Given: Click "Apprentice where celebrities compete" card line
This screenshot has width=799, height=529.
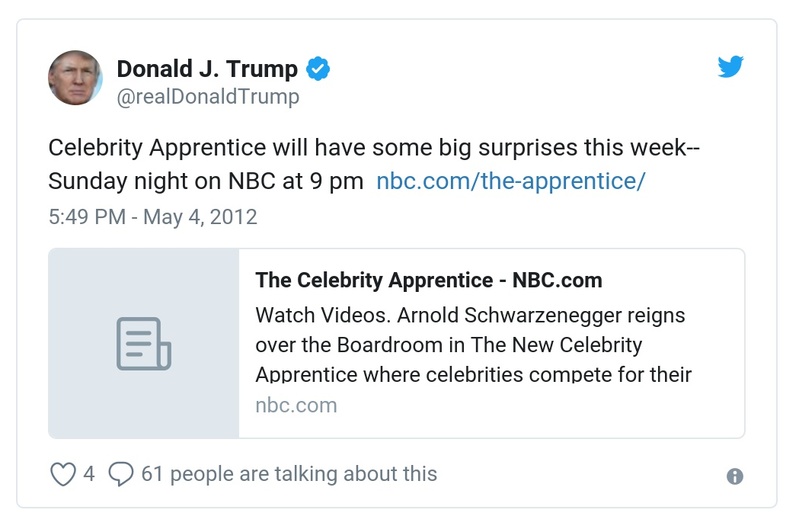Looking at the screenshot, I should pos(473,375).
